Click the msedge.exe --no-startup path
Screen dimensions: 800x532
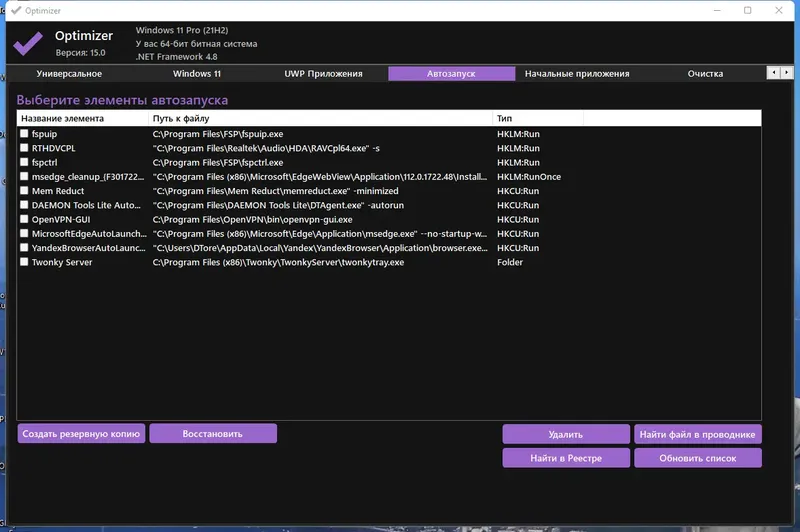pos(320,234)
